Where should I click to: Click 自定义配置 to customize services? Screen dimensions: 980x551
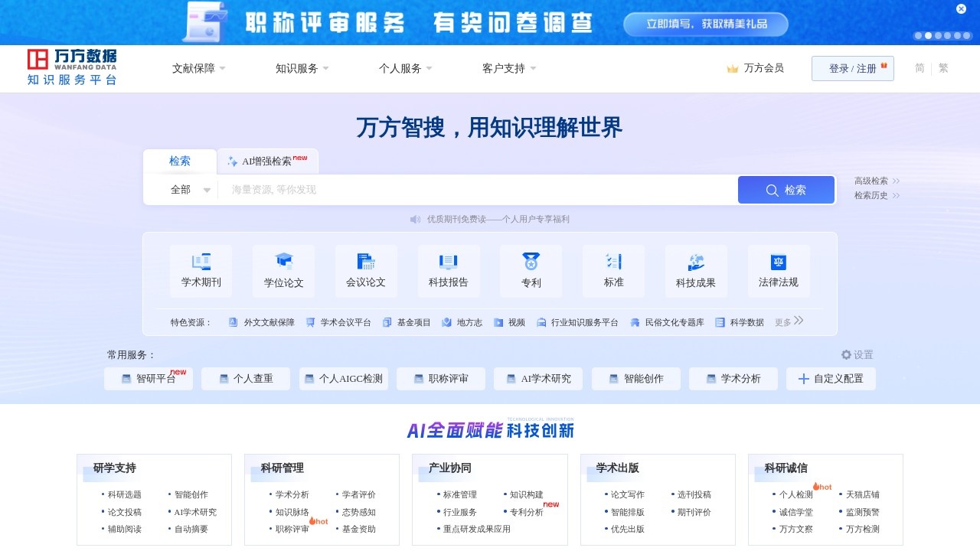click(831, 378)
